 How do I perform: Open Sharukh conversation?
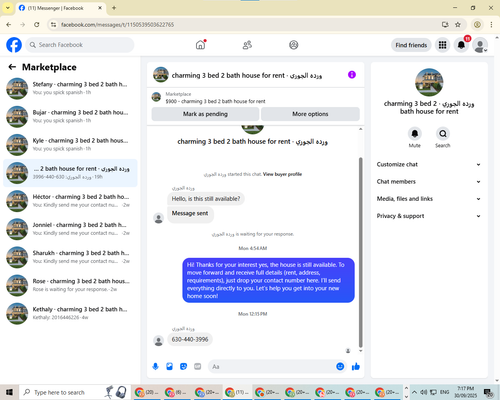70,257
